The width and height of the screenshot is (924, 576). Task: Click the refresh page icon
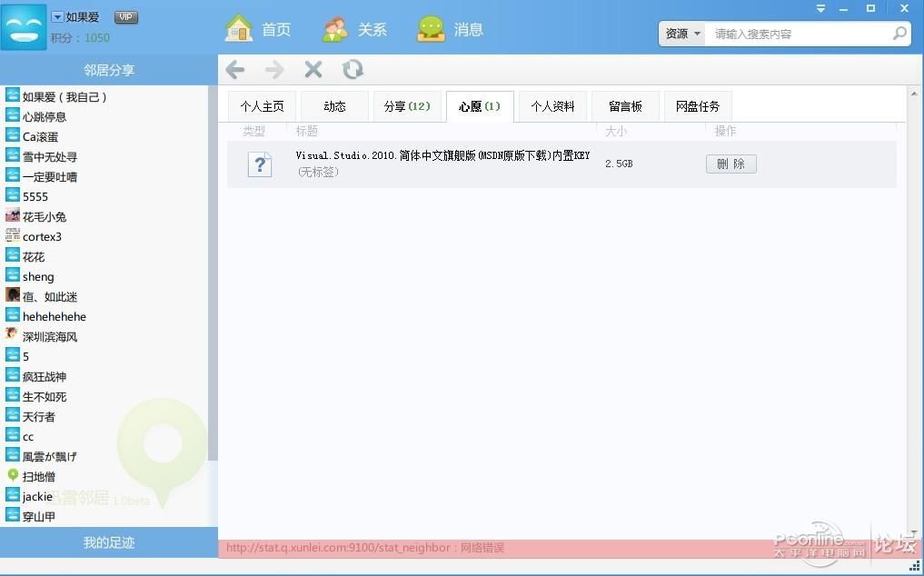353,70
